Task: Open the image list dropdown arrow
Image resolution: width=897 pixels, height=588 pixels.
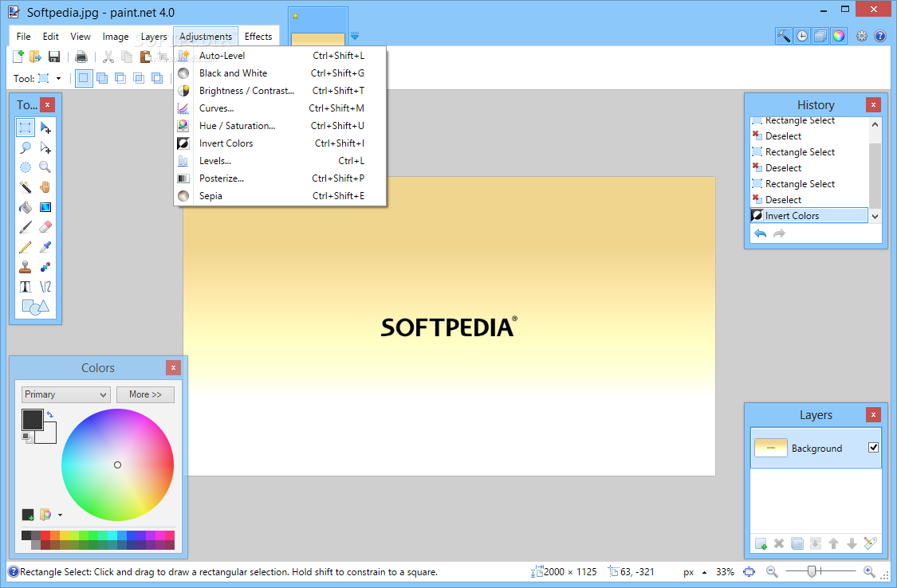Action: (355, 36)
